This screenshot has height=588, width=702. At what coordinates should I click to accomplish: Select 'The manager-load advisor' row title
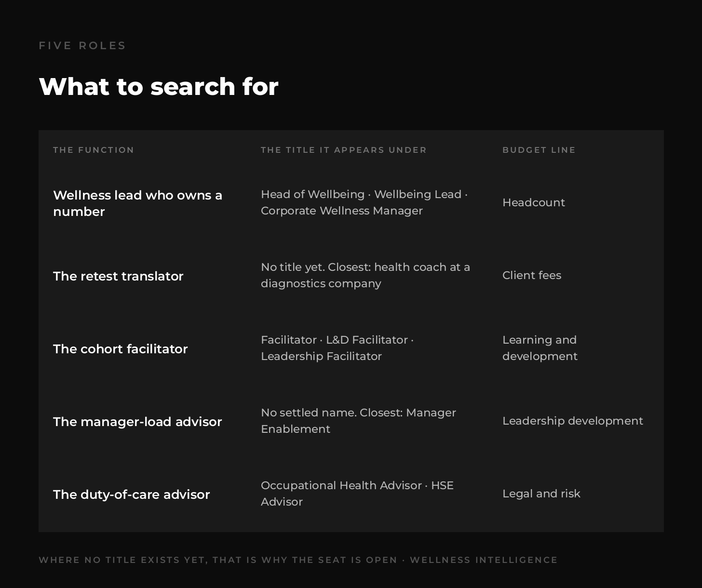click(x=137, y=422)
